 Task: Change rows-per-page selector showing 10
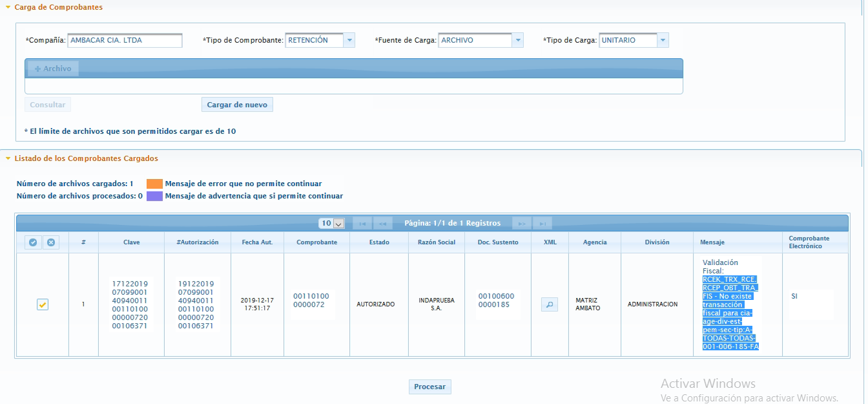pyautogui.click(x=332, y=224)
